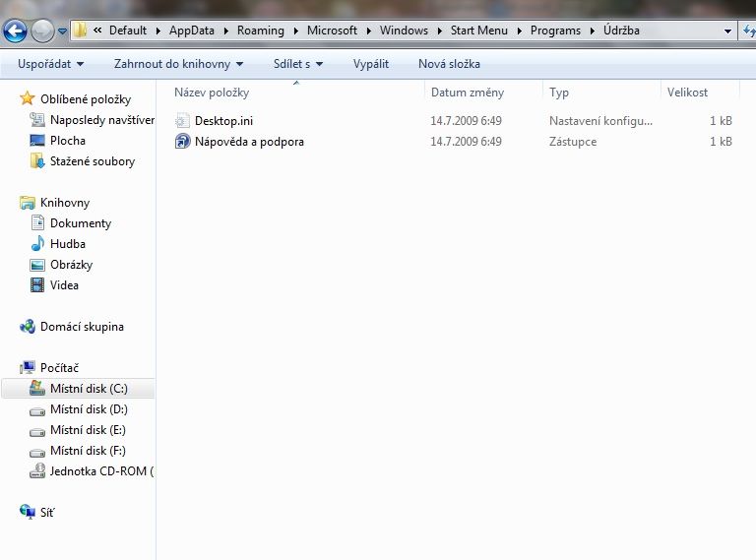Click the Knihovny libraries icon
The image size is (756, 560).
pyautogui.click(x=28, y=203)
